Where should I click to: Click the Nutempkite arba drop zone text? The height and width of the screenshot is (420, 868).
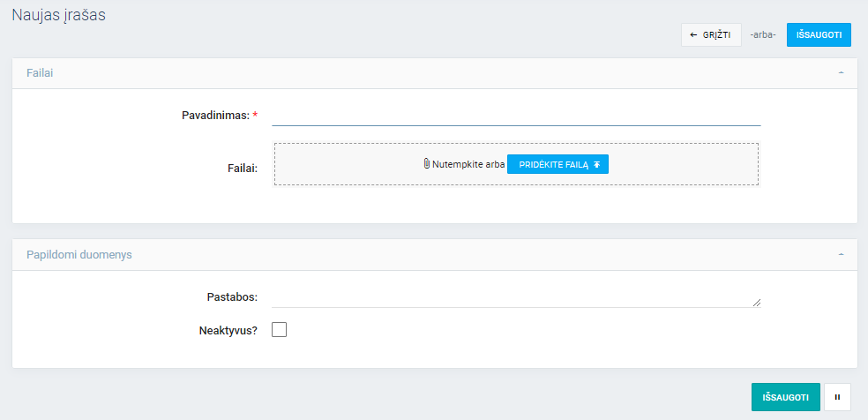[468, 165]
